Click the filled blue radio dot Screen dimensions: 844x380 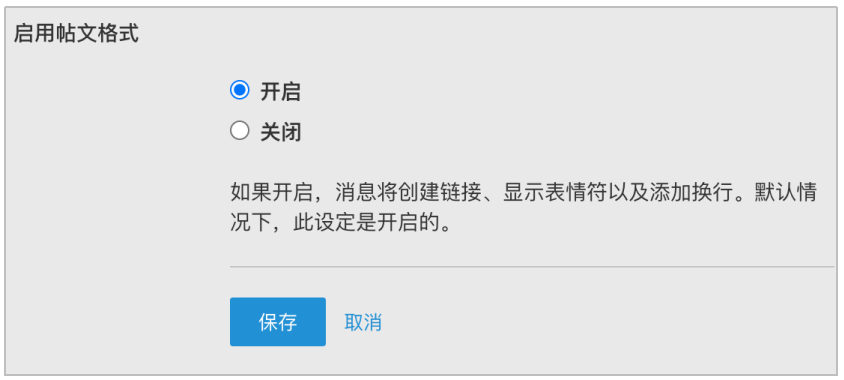click(240, 90)
